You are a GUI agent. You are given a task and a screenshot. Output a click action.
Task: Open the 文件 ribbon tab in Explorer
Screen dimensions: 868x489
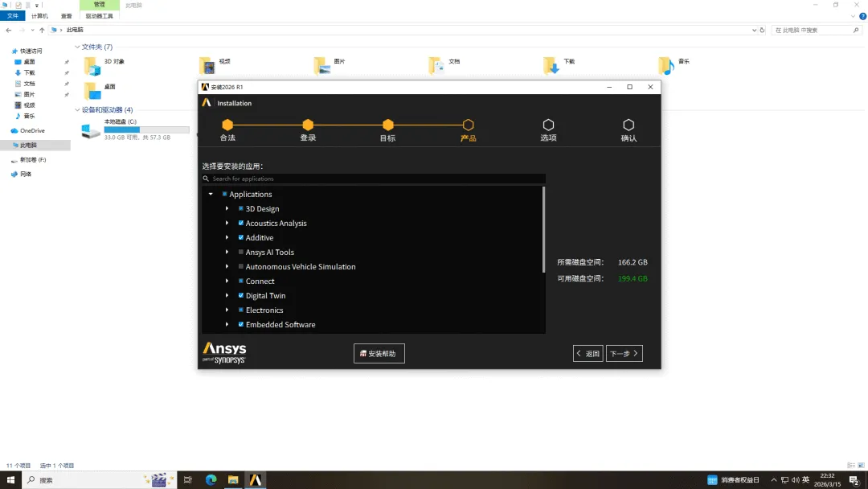point(12,16)
